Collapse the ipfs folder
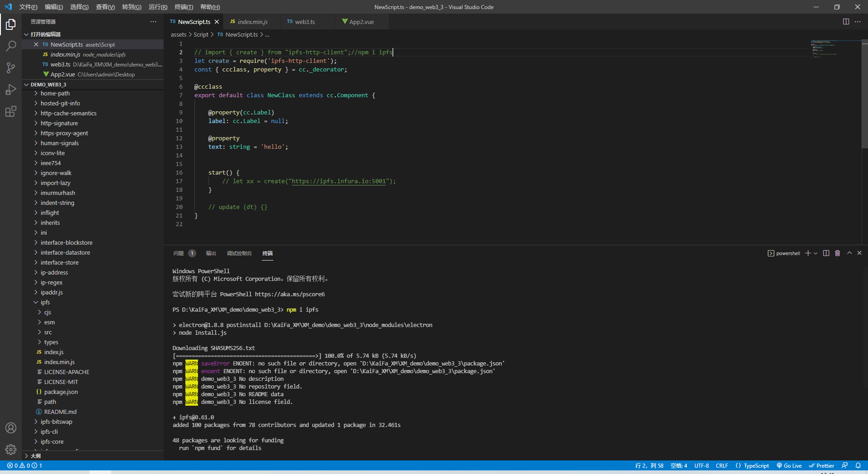This screenshot has height=474, width=868. click(x=93, y=303)
